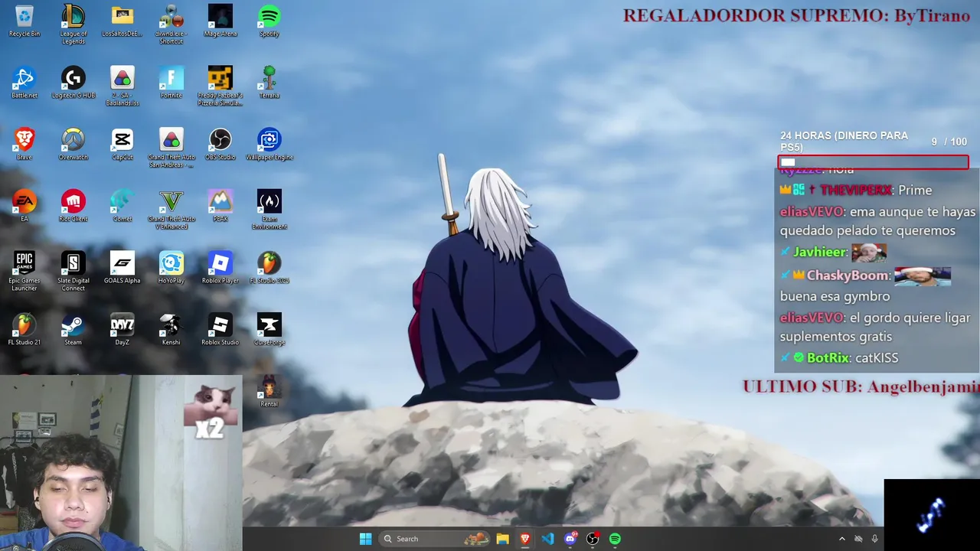Select the HoYoPlay desktop icon
The height and width of the screenshot is (551, 980).
tap(171, 268)
